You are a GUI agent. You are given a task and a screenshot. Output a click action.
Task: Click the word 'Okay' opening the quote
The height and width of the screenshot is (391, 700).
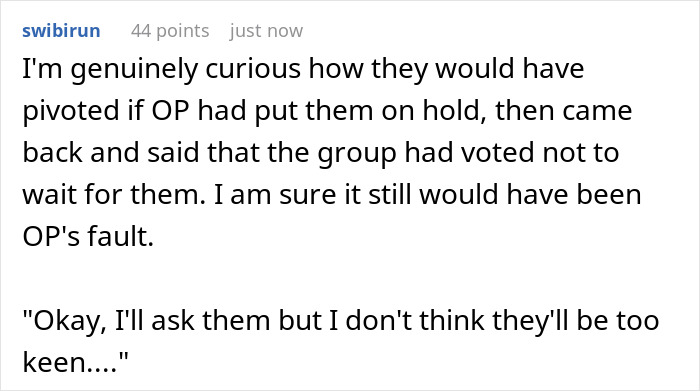coord(70,321)
